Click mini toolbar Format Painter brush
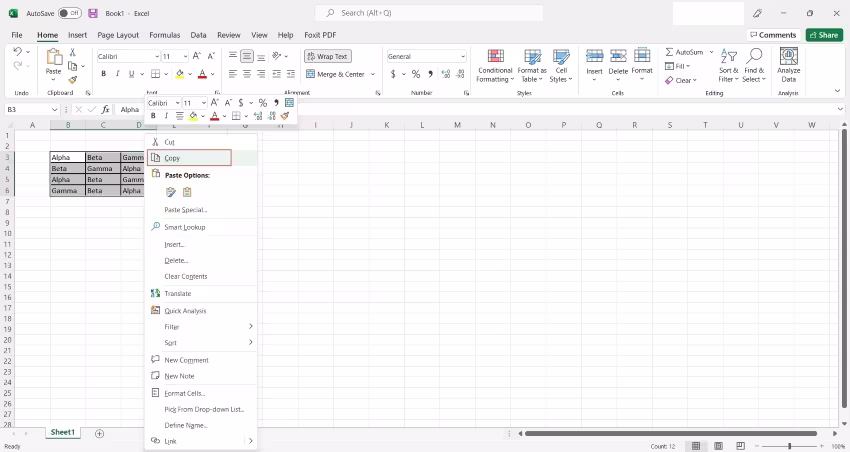This screenshot has width=850, height=452. 285,115
